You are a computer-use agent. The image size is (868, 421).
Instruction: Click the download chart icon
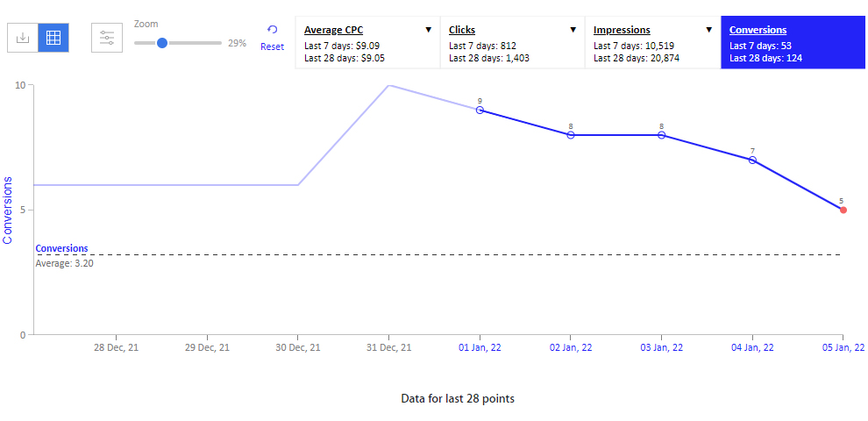(x=23, y=38)
